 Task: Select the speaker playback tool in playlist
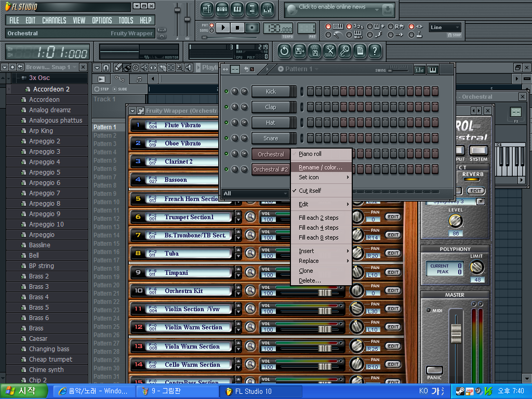189,68
